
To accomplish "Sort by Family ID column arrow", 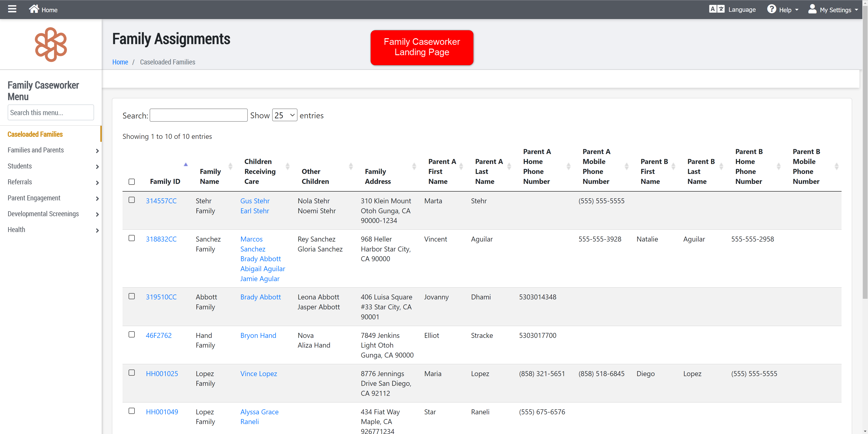I will 186,165.
